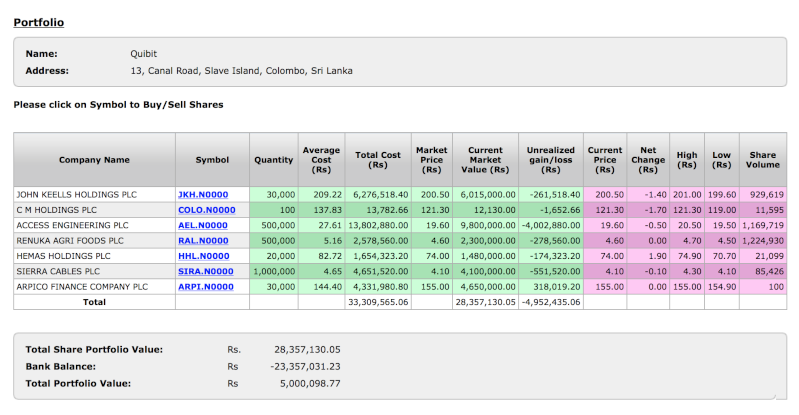Select ARPICO FINANCE COMPANY PLC company name

[82, 287]
